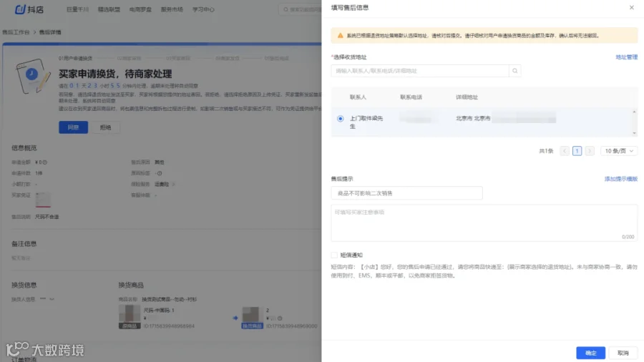Enable the 短信通知 checkbox
This screenshot has width=644, height=362.
[x=334, y=255]
